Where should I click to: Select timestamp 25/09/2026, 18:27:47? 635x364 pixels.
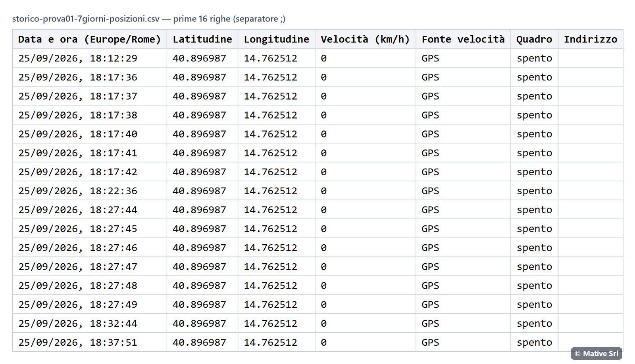click(78, 267)
